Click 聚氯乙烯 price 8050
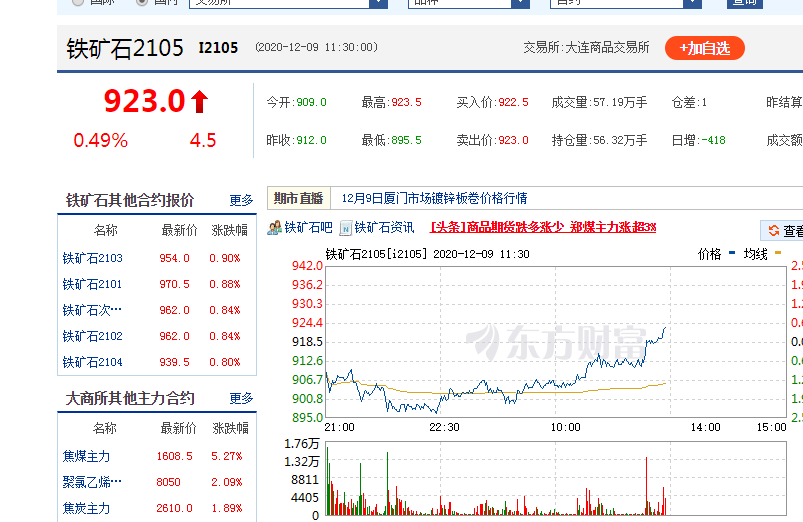803x522 pixels. point(168,483)
